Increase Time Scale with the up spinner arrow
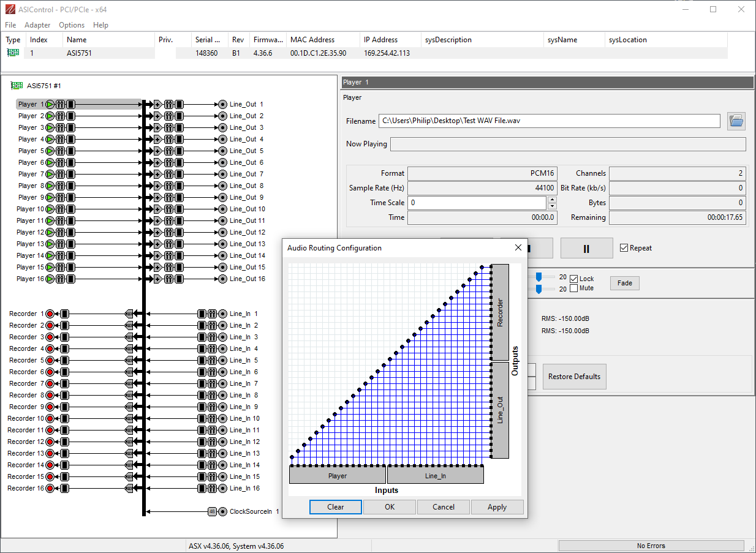Screen dimensions: 756x553 tap(552, 199)
